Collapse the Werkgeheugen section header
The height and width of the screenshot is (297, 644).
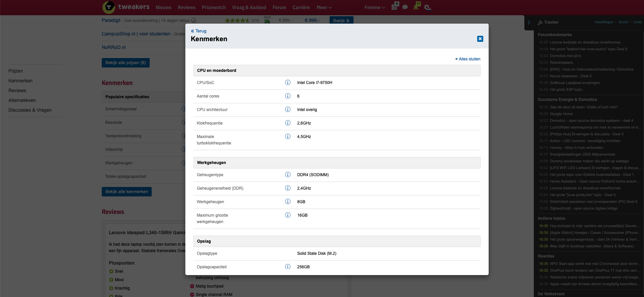[x=337, y=163]
